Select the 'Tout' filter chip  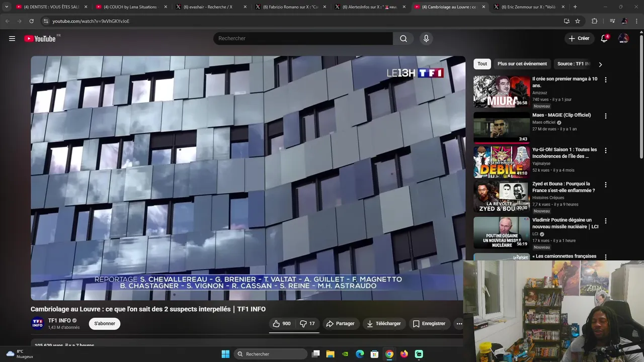[x=482, y=64]
